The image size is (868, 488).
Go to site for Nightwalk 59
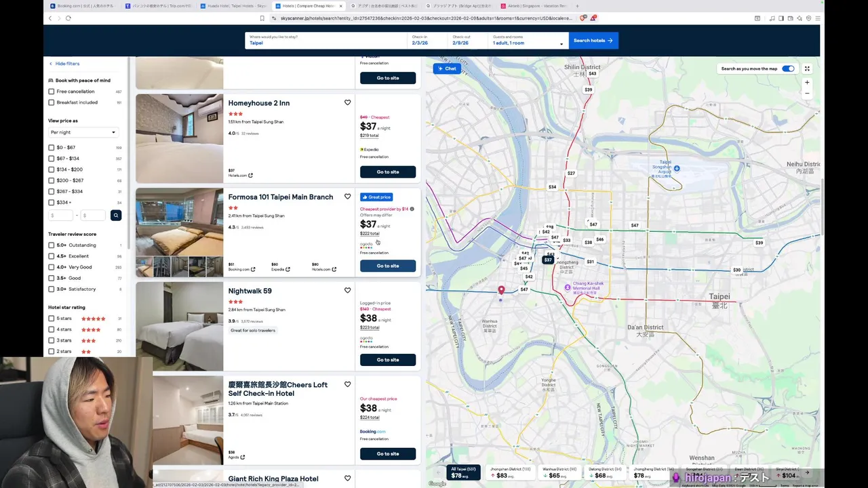388,359
